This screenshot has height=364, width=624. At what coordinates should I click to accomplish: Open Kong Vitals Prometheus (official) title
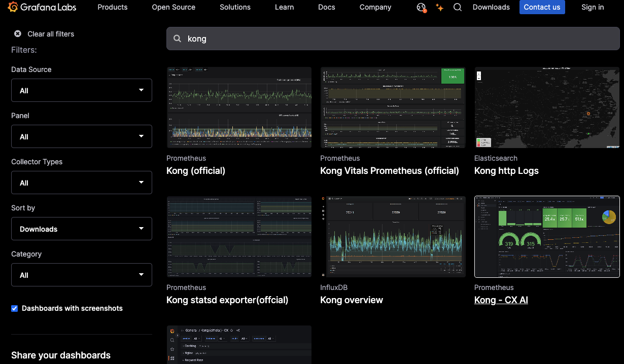coord(390,171)
